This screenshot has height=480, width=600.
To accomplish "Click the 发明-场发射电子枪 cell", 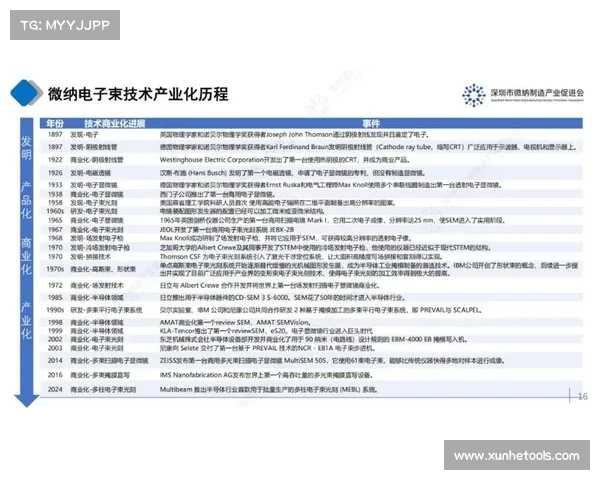I will pos(96,238).
